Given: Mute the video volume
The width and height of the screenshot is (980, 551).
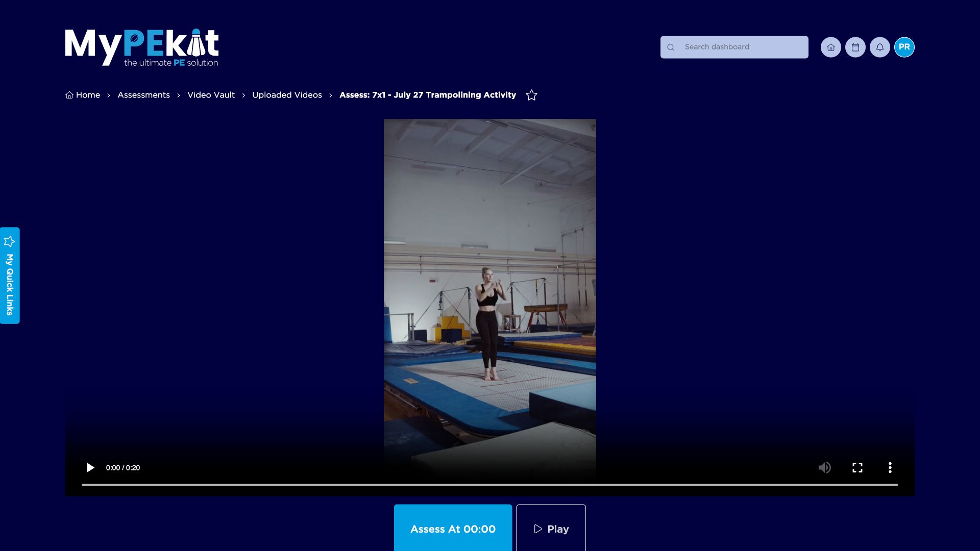Looking at the screenshot, I should [x=824, y=467].
